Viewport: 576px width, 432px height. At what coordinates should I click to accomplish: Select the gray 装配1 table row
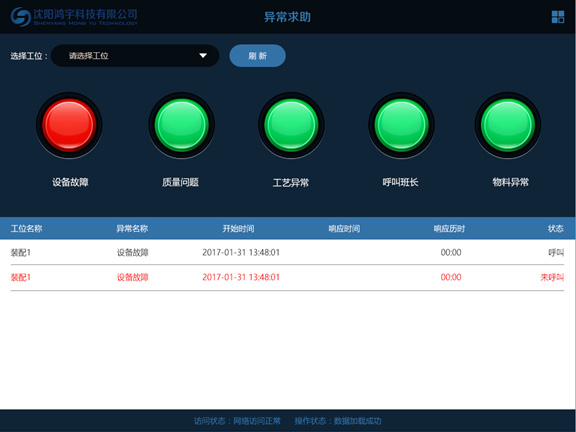point(287,252)
